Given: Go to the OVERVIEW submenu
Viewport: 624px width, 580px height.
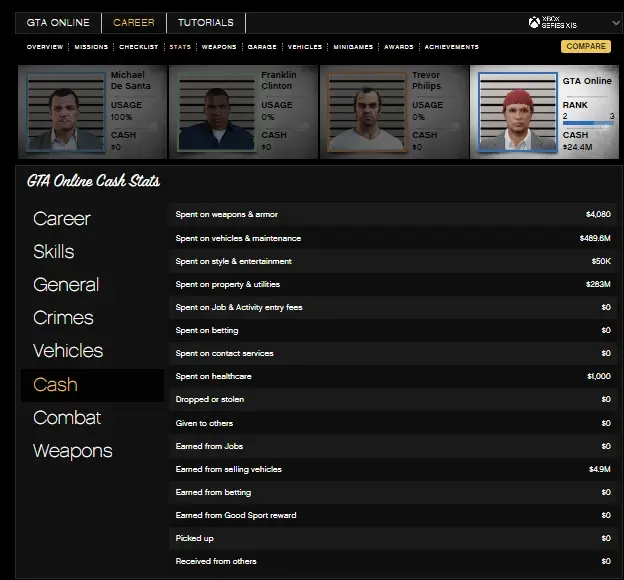Looking at the screenshot, I should [x=45, y=47].
